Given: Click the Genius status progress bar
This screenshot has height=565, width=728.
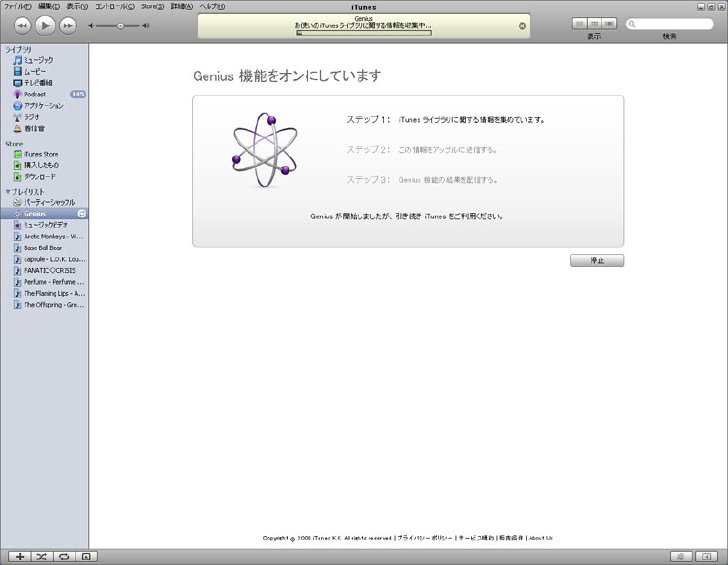Looking at the screenshot, I should click(364, 33).
